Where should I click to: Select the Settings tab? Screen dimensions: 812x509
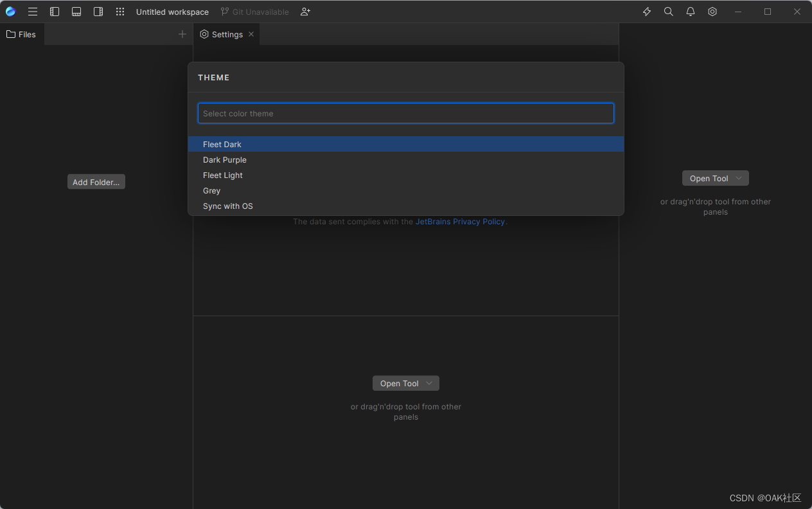[225, 34]
